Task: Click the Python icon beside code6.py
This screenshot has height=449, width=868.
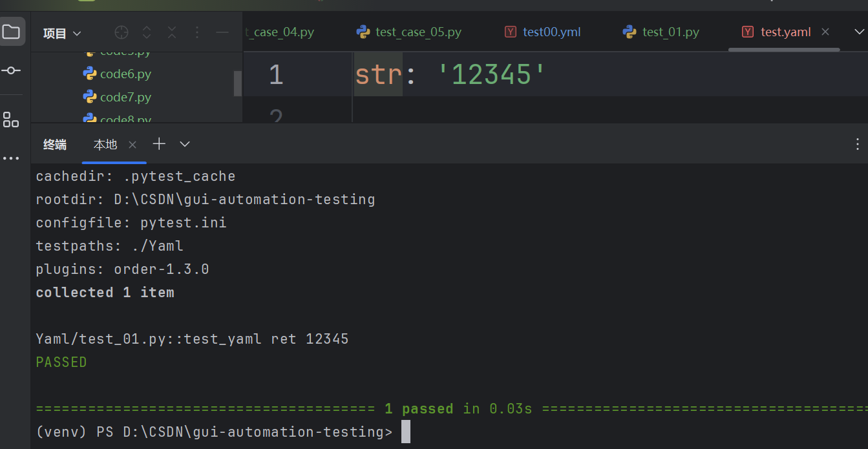Action: click(x=90, y=74)
